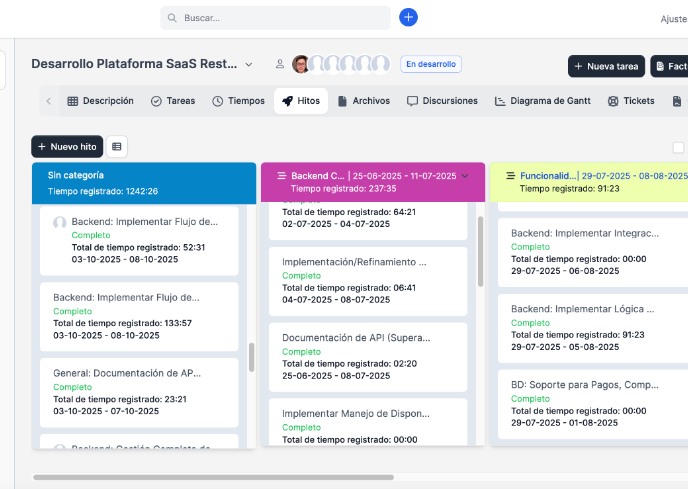The image size is (688, 489).
Task: Open the En desarrollo status dropdown
Action: pos(430,64)
